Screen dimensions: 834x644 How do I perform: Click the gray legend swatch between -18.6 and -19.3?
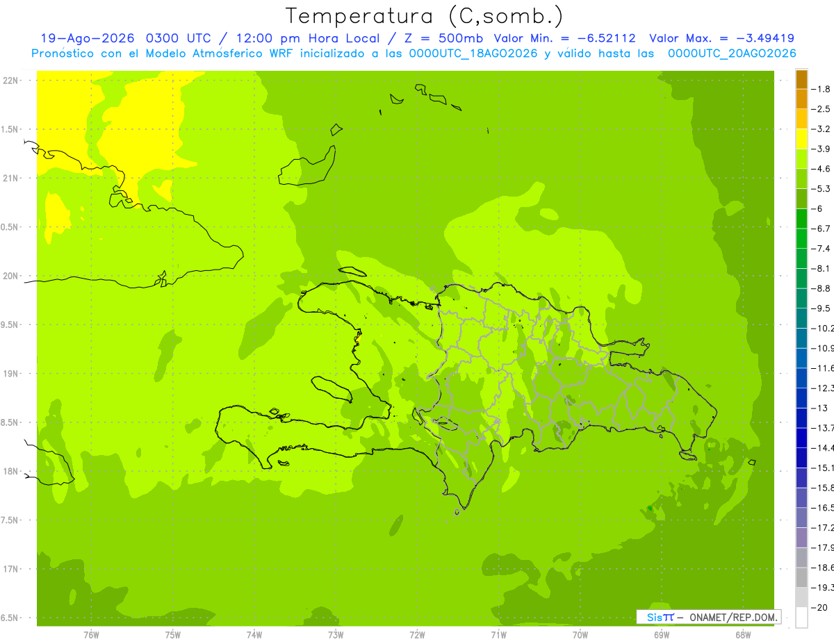pyautogui.click(x=801, y=577)
